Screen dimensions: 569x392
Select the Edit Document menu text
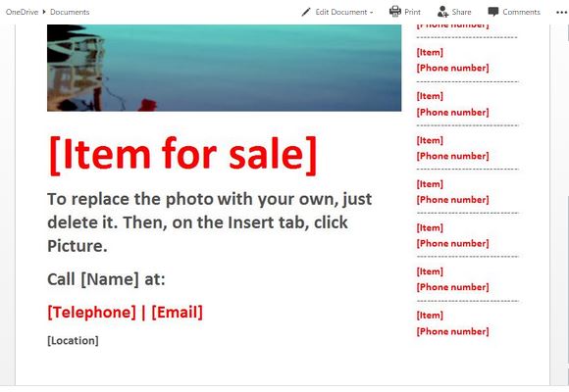point(341,12)
